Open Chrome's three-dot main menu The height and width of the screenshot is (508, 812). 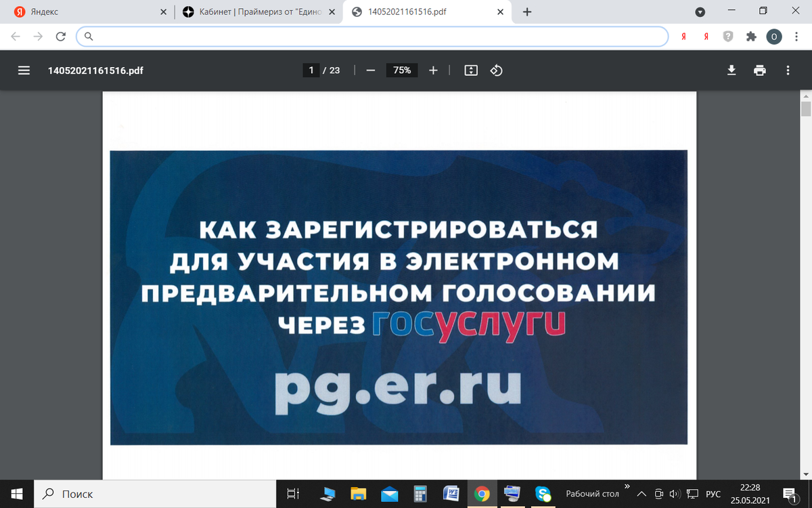(x=796, y=37)
